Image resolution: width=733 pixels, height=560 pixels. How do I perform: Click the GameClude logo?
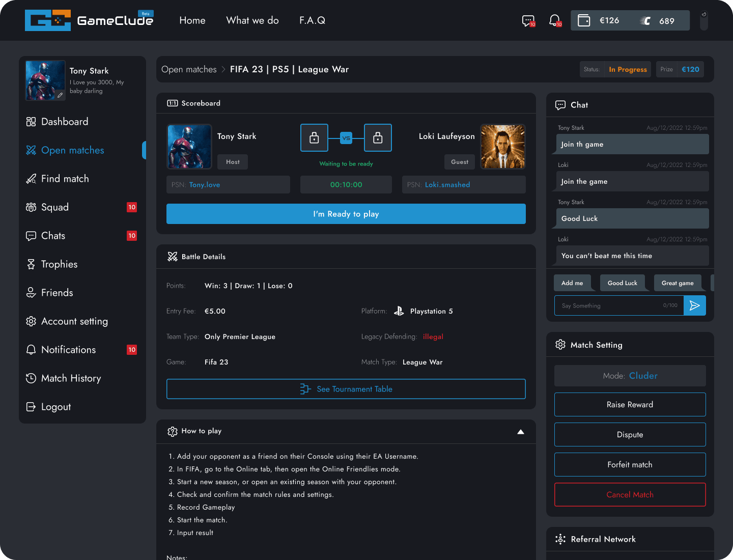[x=89, y=20]
